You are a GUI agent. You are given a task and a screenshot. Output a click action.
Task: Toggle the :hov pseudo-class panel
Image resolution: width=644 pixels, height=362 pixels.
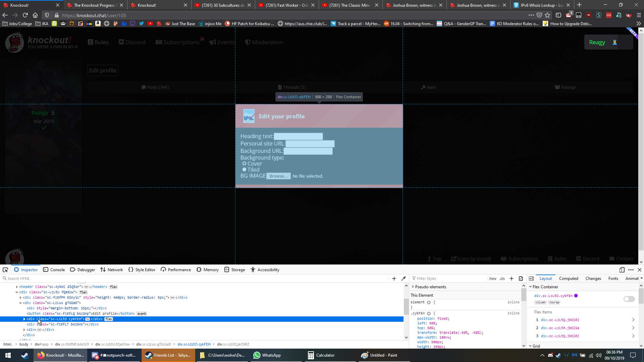click(x=493, y=279)
